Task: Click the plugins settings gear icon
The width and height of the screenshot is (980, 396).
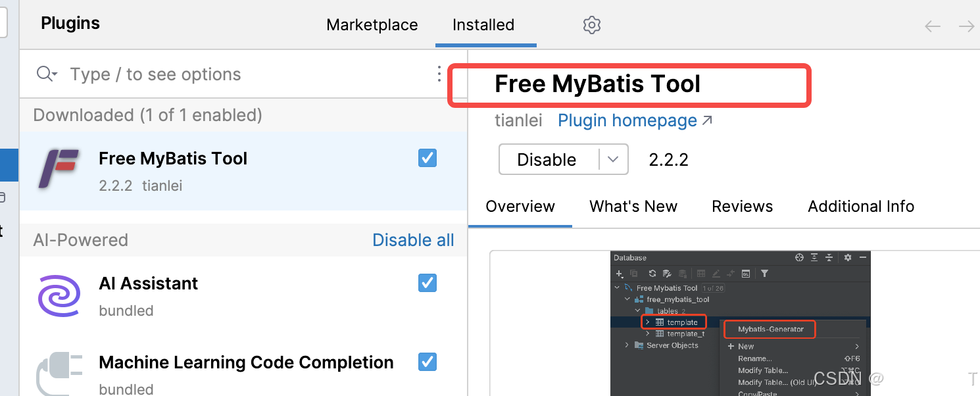Action: tap(591, 25)
